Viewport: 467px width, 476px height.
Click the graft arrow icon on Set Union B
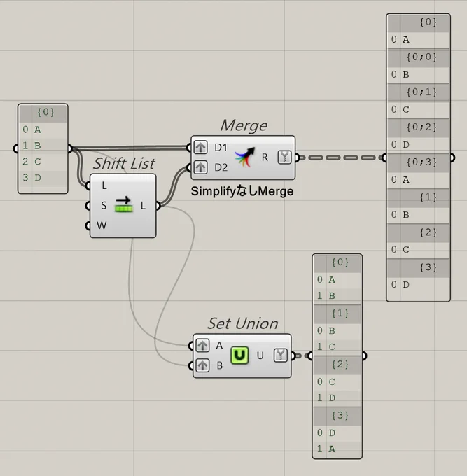202,365
